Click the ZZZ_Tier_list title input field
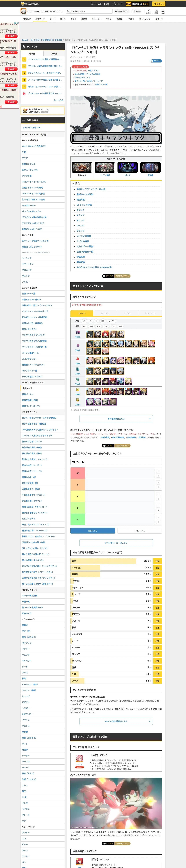The width and height of the screenshot is (186, 868). [116, 462]
